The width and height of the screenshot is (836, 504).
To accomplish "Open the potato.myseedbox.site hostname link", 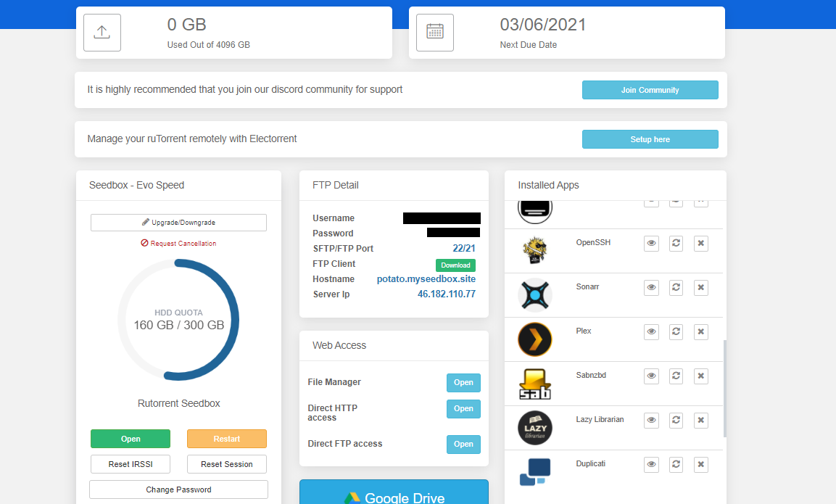I will click(x=425, y=278).
